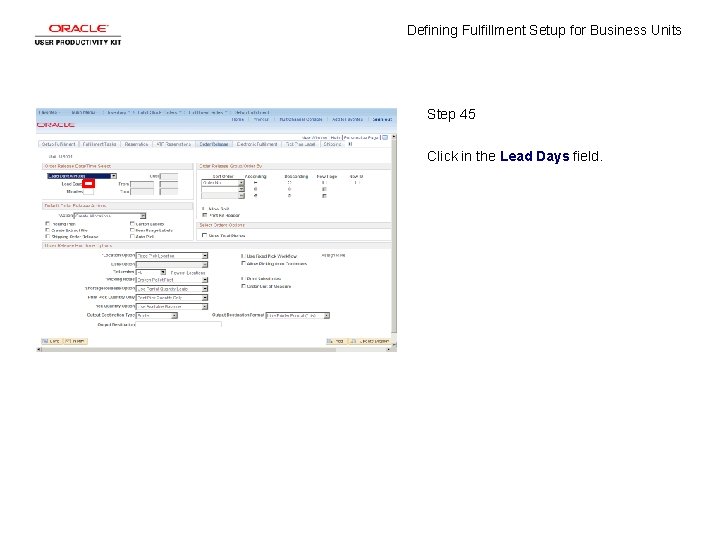The width and height of the screenshot is (720, 540).
Task: Click the Add button
Action: coord(336,341)
